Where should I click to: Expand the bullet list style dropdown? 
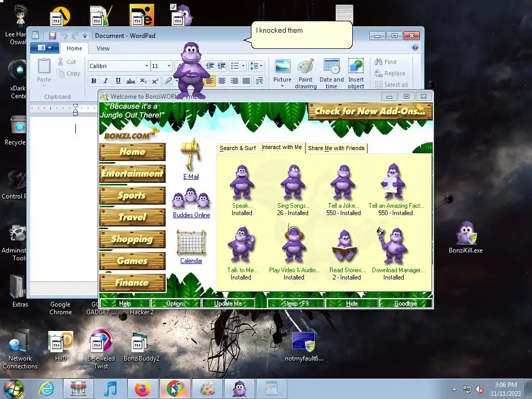coord(243,66)
